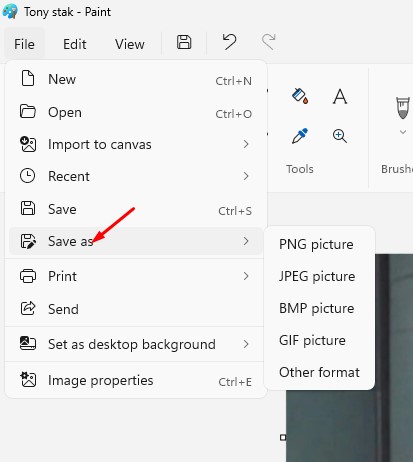Open Image properties entry

[x=136, y=380]
